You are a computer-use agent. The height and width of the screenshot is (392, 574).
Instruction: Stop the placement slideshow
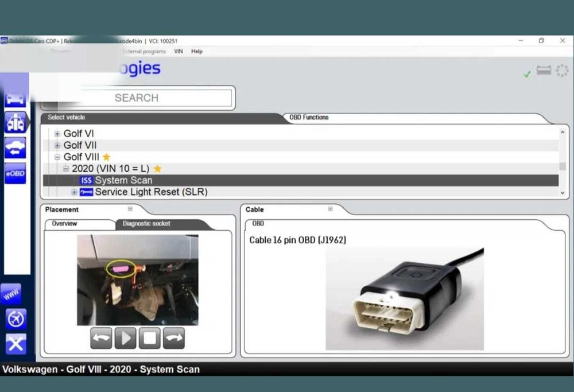pyautogui.click(x=149, y=338)
